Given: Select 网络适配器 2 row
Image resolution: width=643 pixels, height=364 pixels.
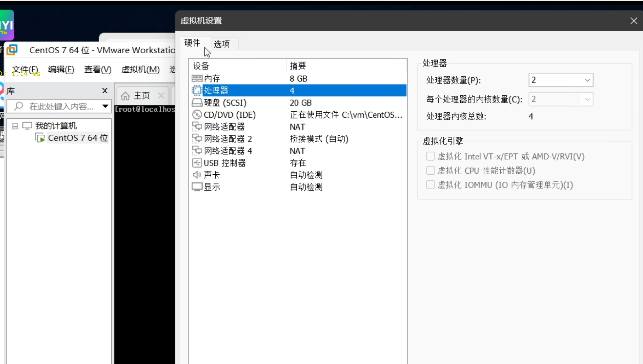Looking at the screenshot, I should coord(298,139).
